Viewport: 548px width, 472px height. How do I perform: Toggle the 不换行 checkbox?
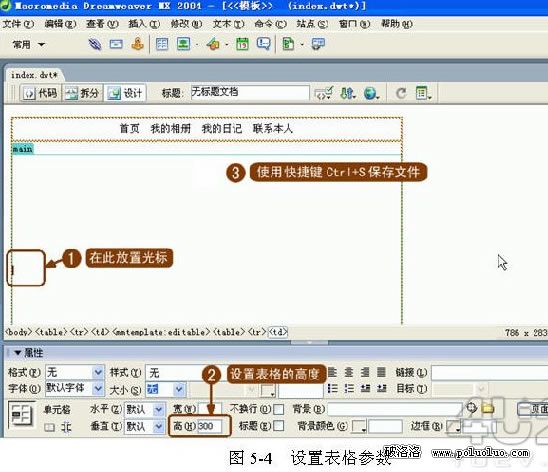pos(278,409)
